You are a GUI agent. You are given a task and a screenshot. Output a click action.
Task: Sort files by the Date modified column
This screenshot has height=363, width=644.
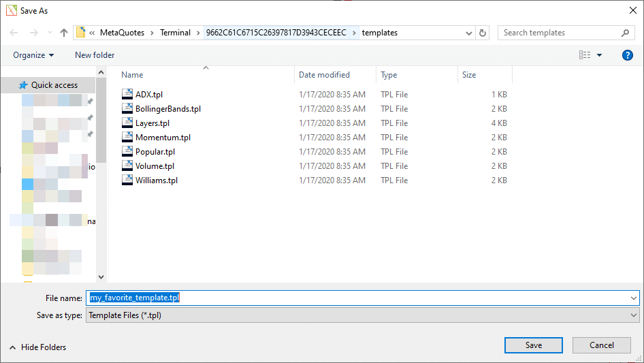(x=325, y=75)
